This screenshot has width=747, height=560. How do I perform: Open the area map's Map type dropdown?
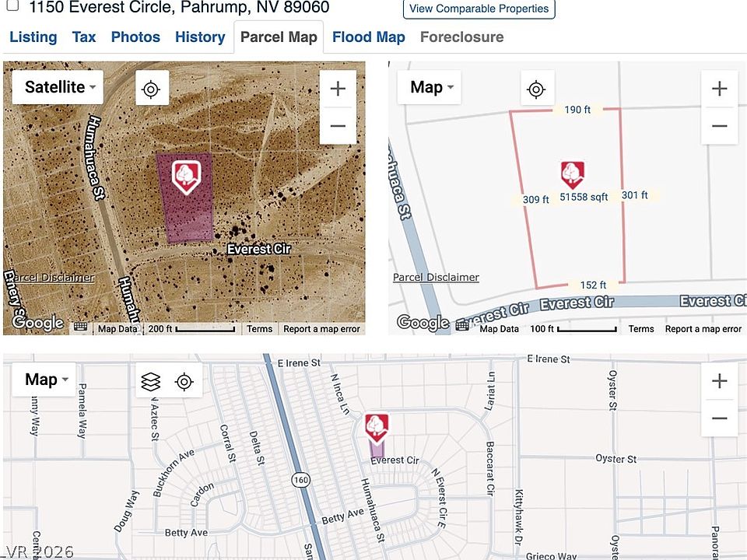[x=44, y=380]
